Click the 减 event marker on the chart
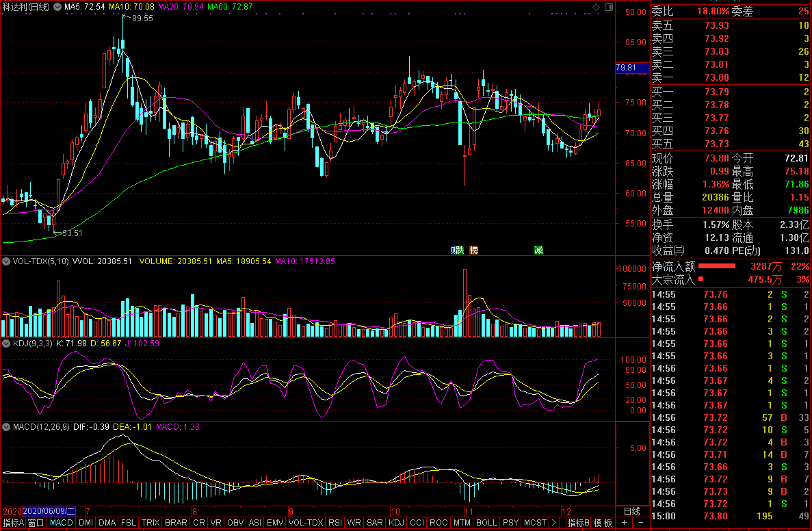The width and height of the screenshot is (812, 531). (539, 250)
